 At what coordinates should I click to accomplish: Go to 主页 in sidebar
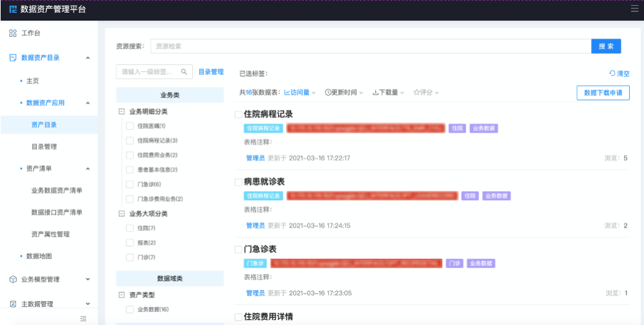(x=32, y=81)
